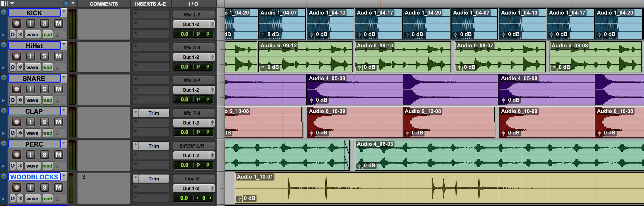644x206 pixels.
Task: Mute the SNARE track
Action: tap(58, 89)
